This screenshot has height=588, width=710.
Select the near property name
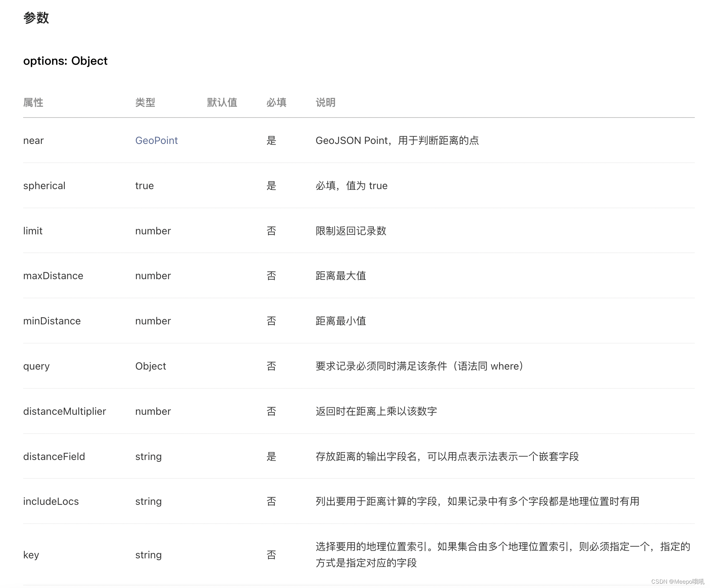coord(33,140)
